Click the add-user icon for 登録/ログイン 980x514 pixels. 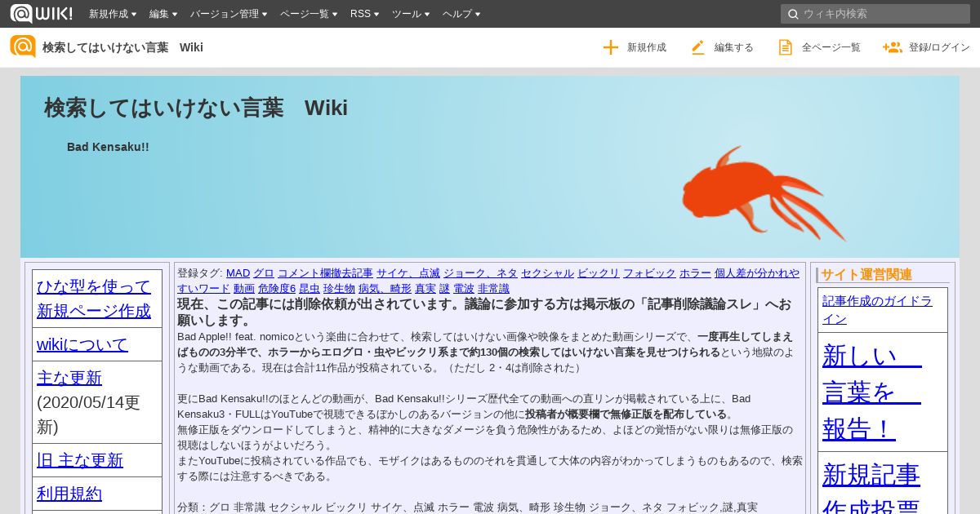892,47
